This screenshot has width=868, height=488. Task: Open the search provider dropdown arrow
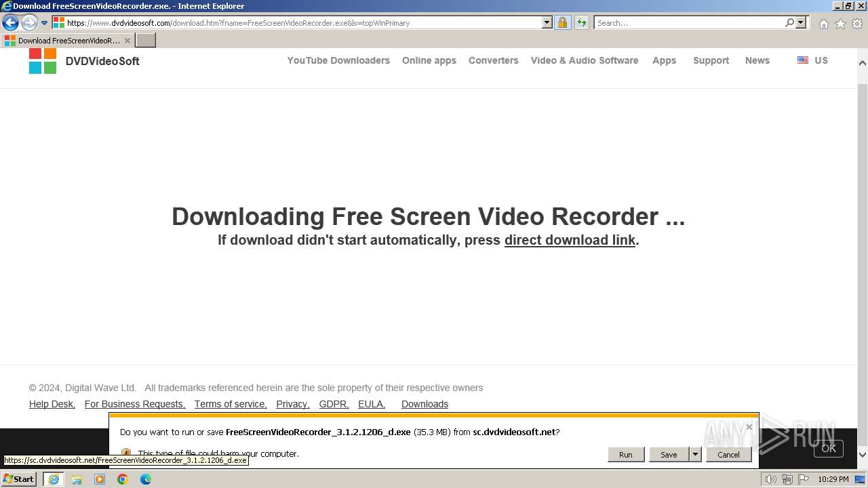coord(801,22)
